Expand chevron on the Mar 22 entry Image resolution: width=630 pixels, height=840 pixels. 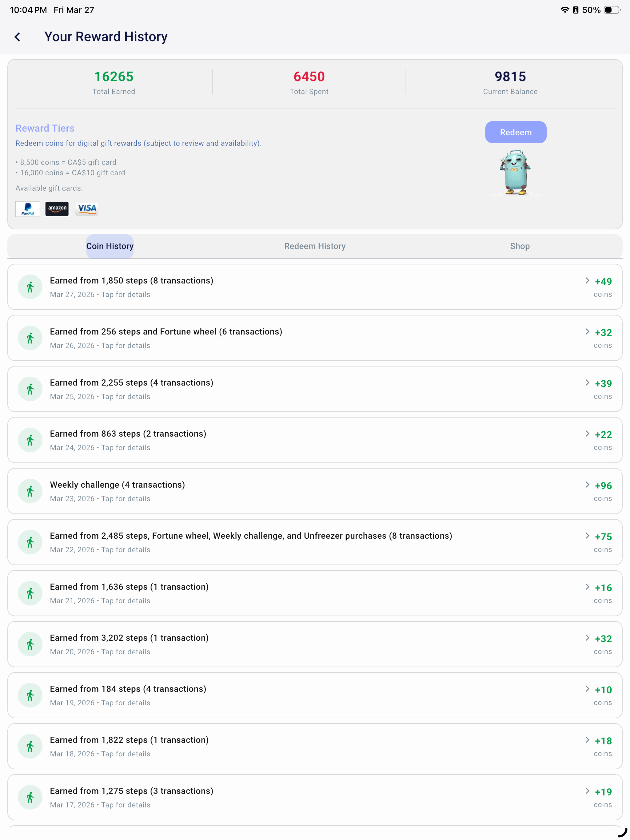(588, 536)
